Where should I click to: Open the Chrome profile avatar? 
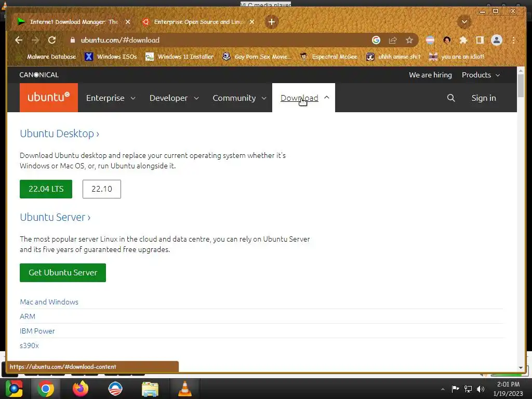[x=497, y=40]
